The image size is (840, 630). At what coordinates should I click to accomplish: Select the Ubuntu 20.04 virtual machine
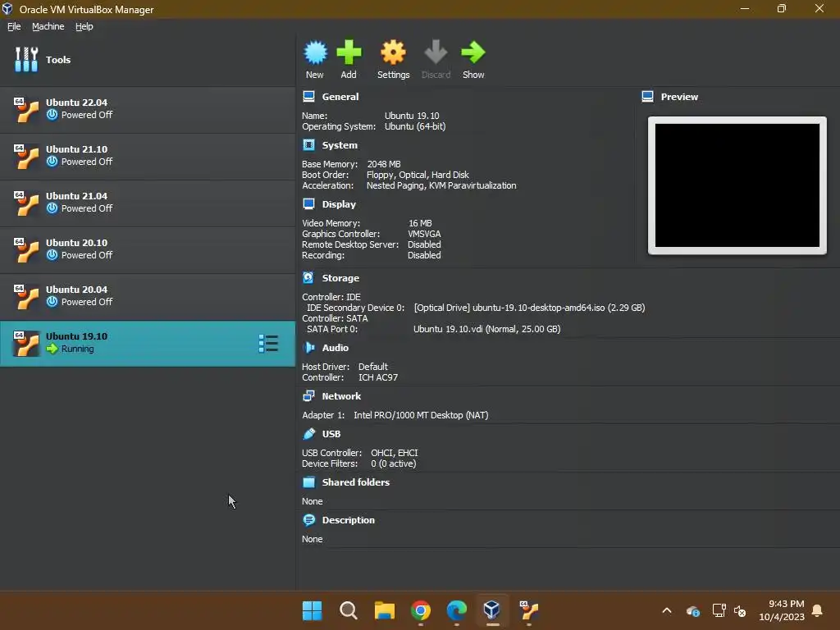point(148,297)
